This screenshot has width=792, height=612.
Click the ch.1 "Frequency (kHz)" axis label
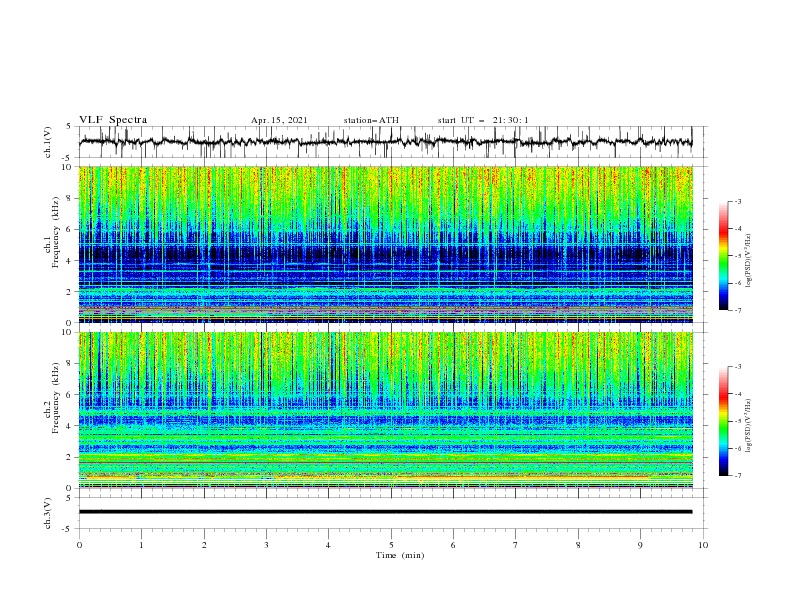click(x=56, y=231)
